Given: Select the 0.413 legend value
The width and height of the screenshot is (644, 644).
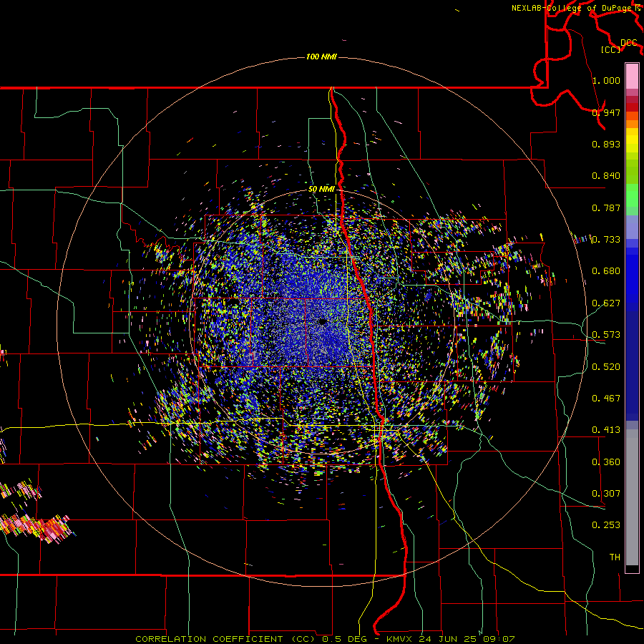Looking at the screenshot, I should click(606, 429).
